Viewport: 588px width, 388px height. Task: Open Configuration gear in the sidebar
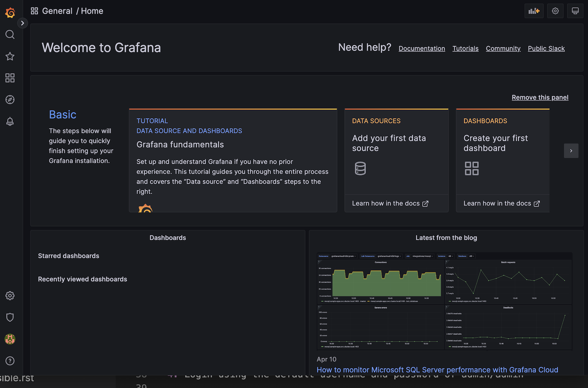pos(10,296)
